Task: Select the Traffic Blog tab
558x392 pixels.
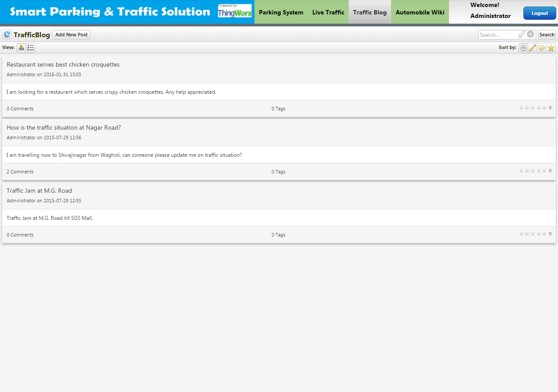Action: pos(370,12)
